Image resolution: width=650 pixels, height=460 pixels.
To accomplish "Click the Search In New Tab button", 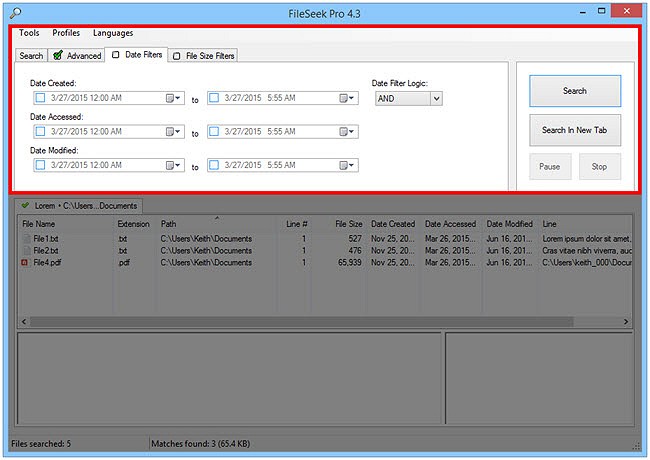I will tap(575, 130).
